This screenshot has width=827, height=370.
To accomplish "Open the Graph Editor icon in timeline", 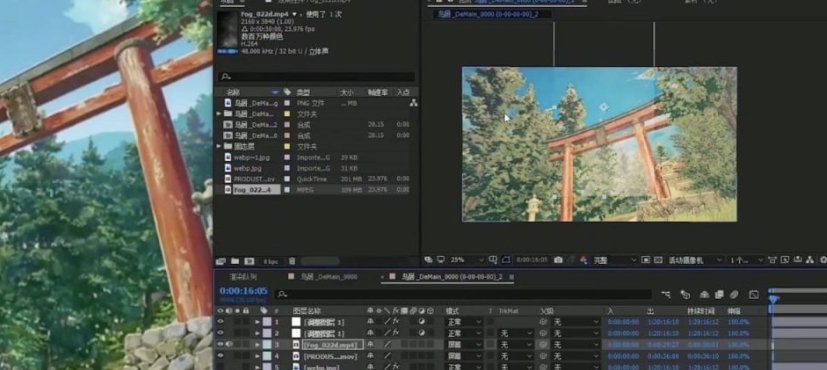I will point(754,295).
